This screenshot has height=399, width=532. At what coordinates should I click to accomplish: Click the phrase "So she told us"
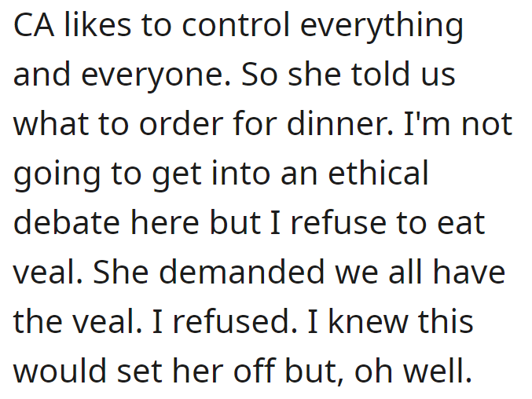tap(348, 74)
